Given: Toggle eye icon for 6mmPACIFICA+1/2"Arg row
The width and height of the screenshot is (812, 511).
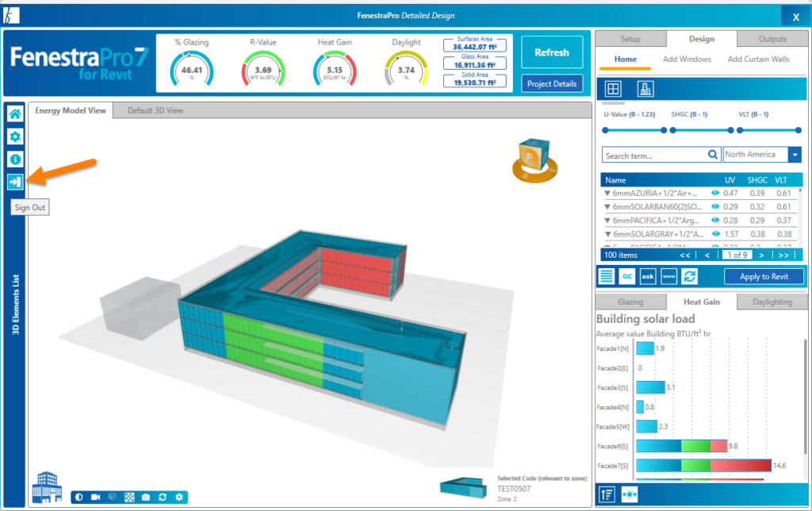Looking at the screenshot, I should [x=715, y=221].
